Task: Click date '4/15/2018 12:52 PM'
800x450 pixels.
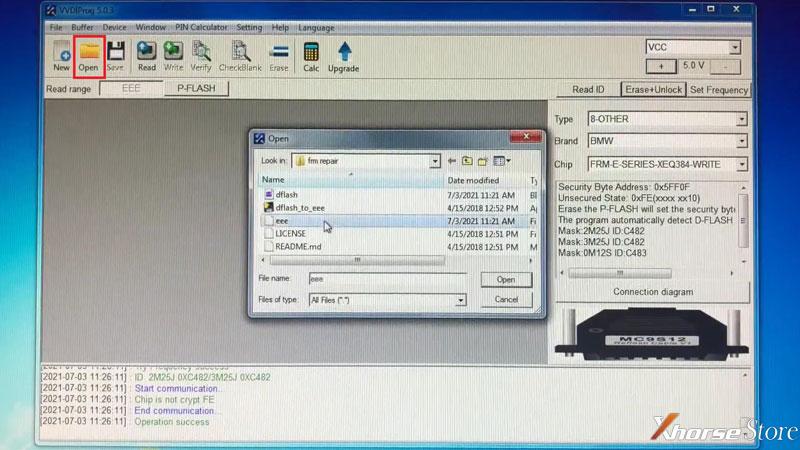Action: 483,208
